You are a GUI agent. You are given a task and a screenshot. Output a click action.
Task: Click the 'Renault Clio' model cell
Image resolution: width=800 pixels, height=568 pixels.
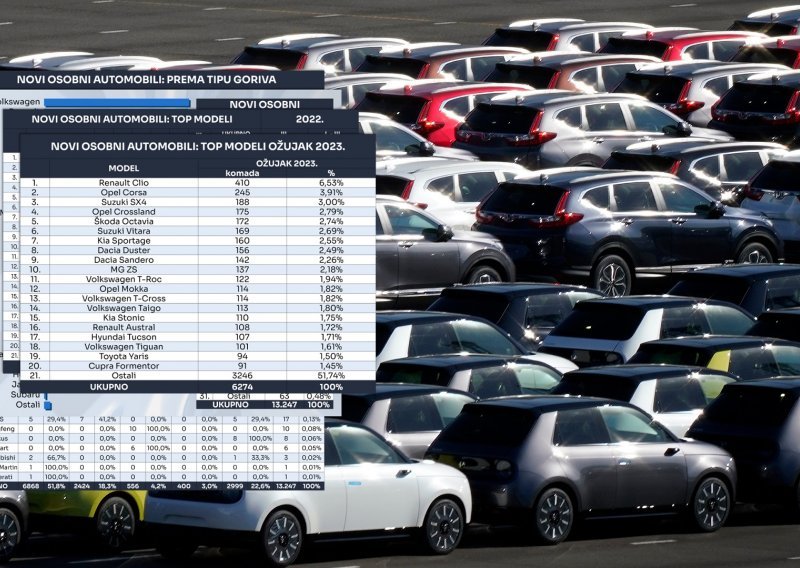[123, 183]
